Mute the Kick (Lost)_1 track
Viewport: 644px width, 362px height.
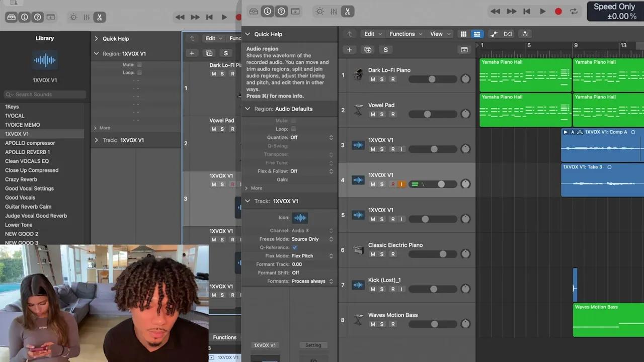[x=373, y=289]
